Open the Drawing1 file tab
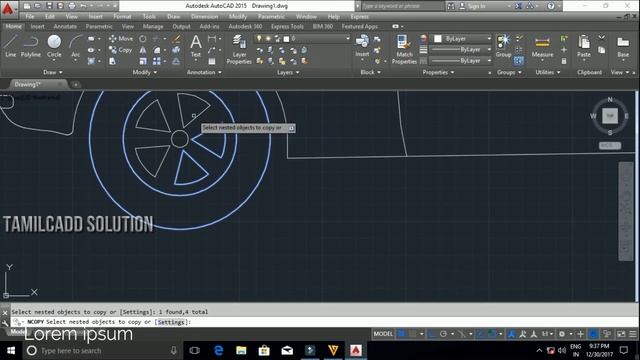 [38, 84]
